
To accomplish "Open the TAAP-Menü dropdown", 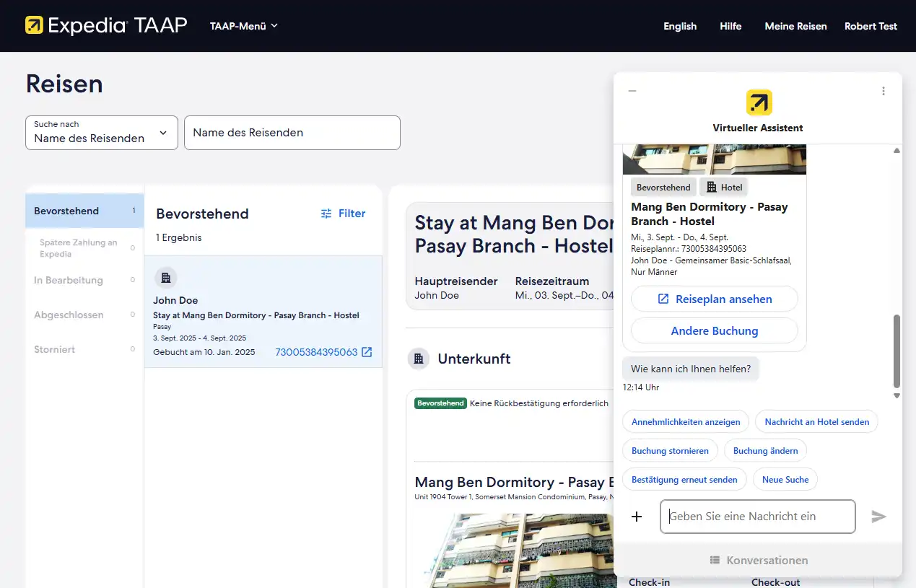I will tap(244, 26).
